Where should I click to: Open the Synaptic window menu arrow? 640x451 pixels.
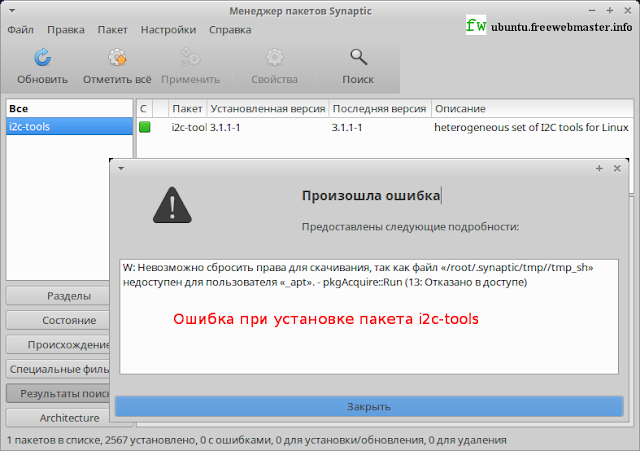coord(12,11)
